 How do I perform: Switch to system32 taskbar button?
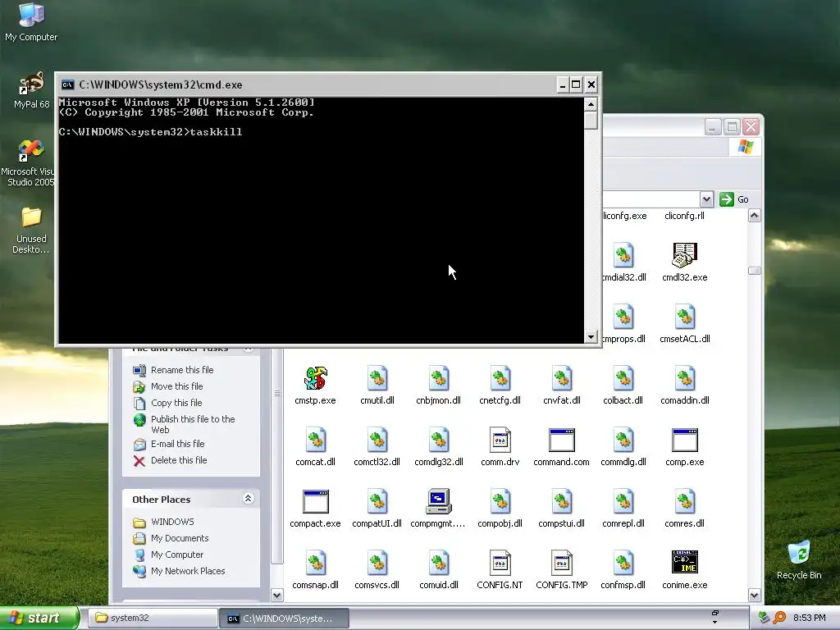[153, 618]
